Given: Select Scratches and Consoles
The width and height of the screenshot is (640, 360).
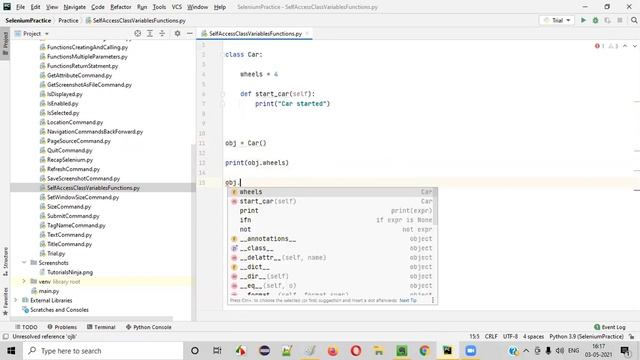Looking at the screenshot, I should tap(59, 309).
